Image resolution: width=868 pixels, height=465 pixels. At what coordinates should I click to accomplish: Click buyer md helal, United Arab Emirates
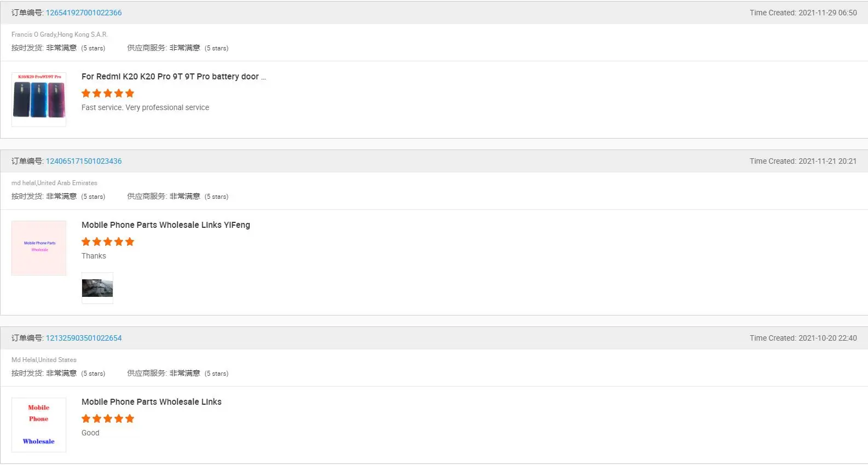(54, 183)
